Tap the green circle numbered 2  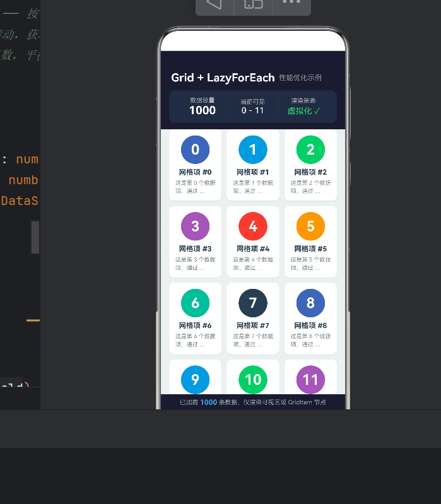[x=310, y=149]
